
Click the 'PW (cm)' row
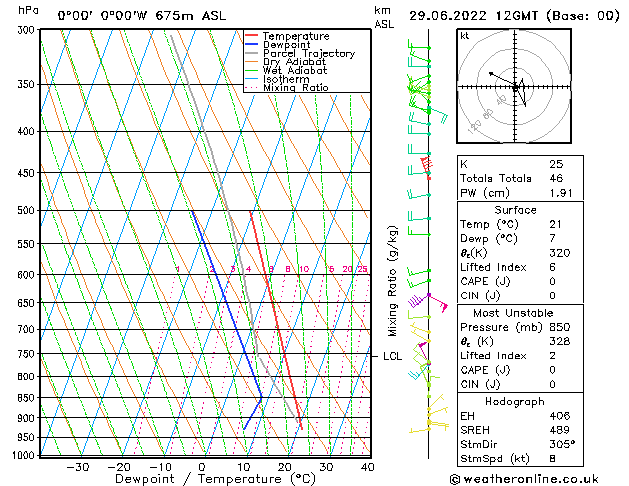[x=520, y=193]
